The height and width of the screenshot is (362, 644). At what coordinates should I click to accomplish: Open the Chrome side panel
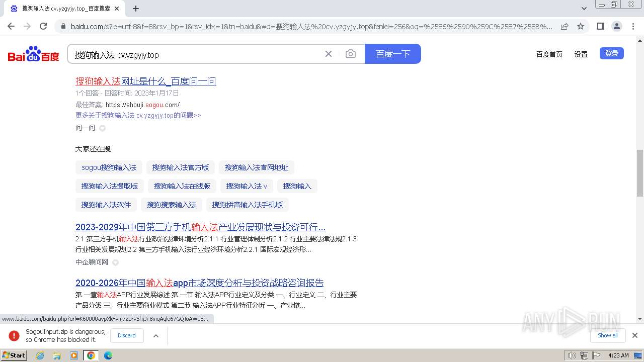600,26
